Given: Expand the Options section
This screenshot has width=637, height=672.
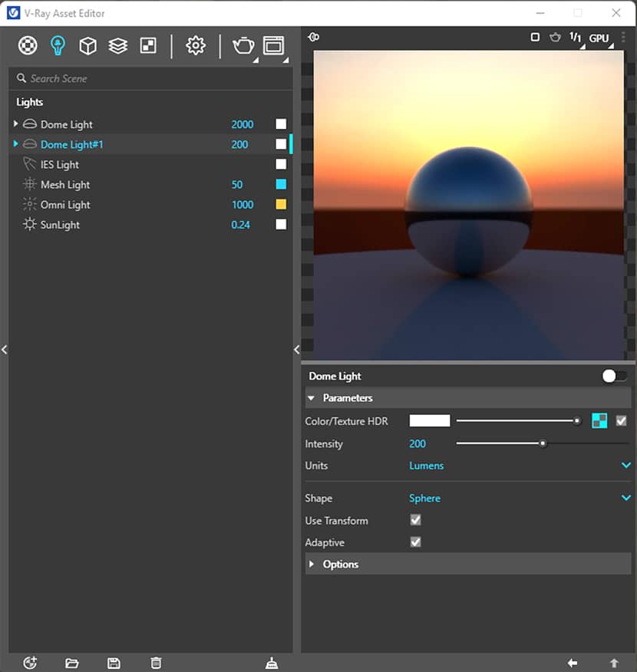Looking at the screenshot, I should (312, 564).
